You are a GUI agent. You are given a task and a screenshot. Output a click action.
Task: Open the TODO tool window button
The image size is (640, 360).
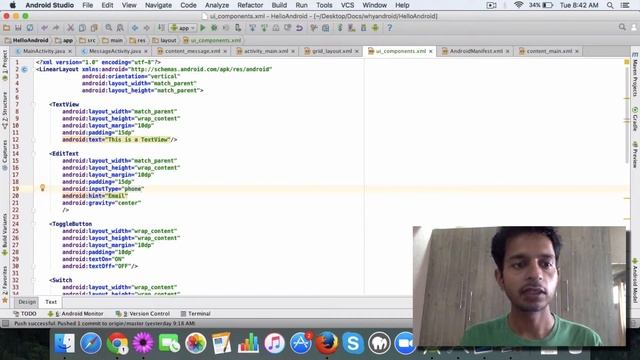[25, 313]
